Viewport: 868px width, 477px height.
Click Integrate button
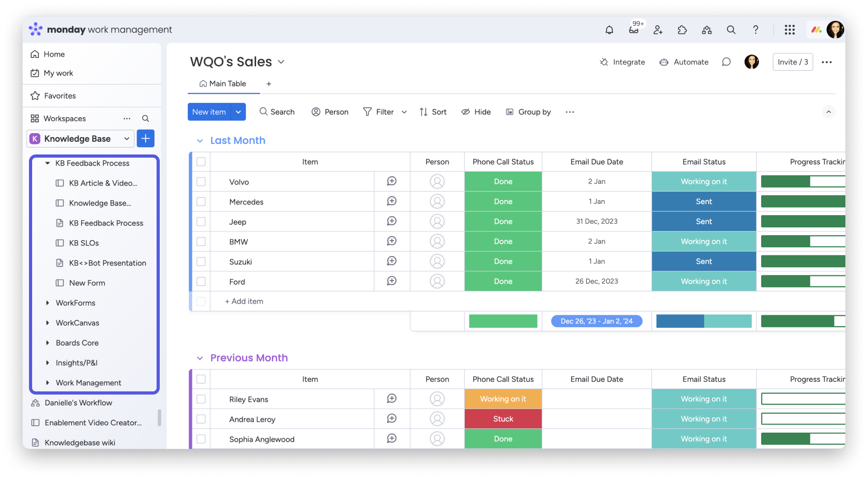coord(622,62)
